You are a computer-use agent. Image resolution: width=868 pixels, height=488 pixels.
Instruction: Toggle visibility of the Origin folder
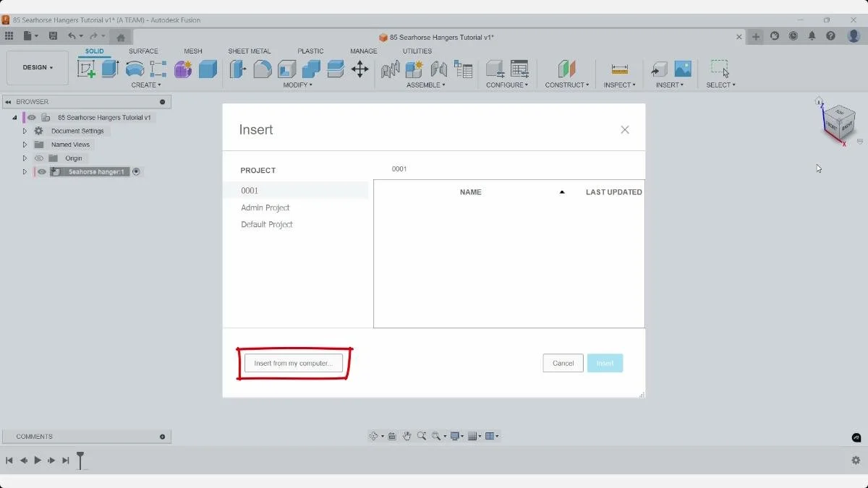(40, 158)
